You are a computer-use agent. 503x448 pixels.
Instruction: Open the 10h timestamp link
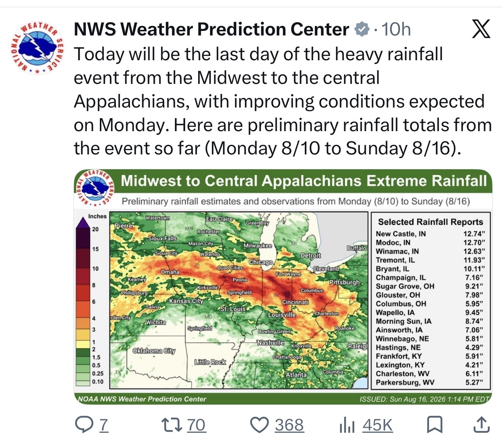396,29
